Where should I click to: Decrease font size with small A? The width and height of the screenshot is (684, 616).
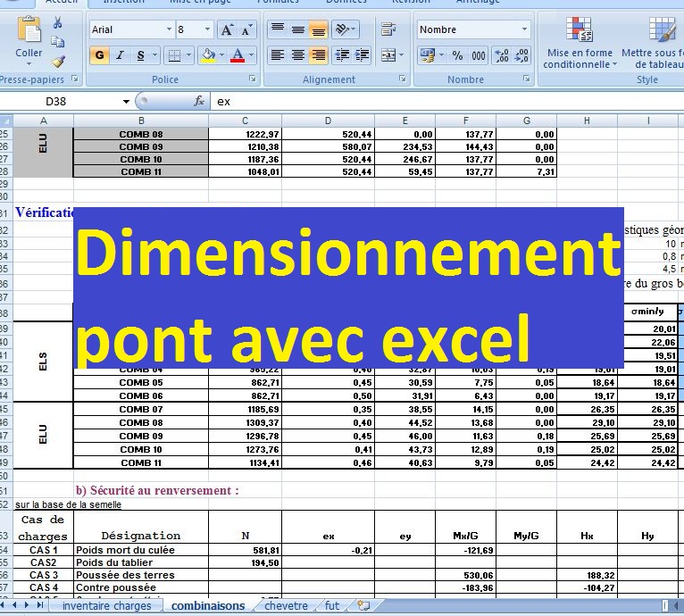(x=246, y=29)
